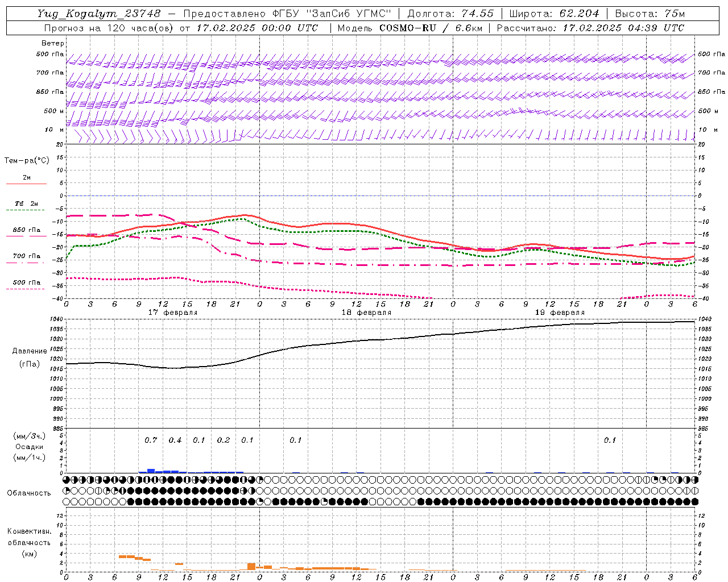Screen dimensions: 728x582
Task: Click the 0.7 precipitation value
Action: coord(151,440)
